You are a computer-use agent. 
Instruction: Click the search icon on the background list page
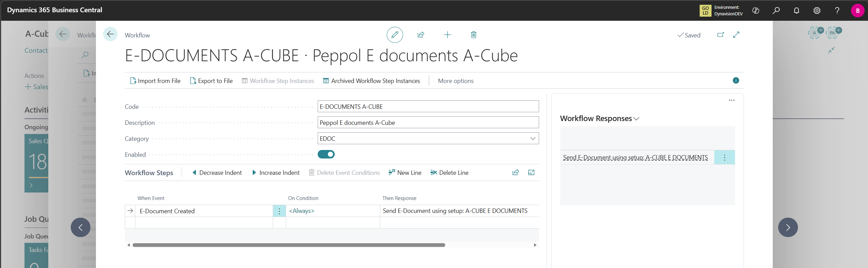[85, 54]
